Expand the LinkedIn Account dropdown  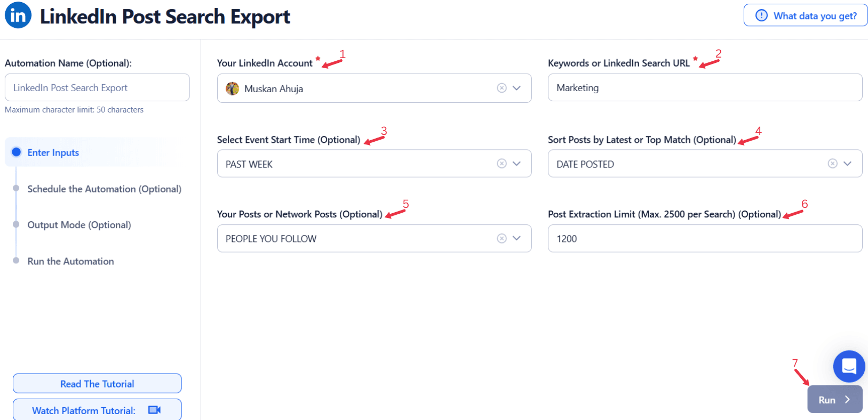point(516,88)
